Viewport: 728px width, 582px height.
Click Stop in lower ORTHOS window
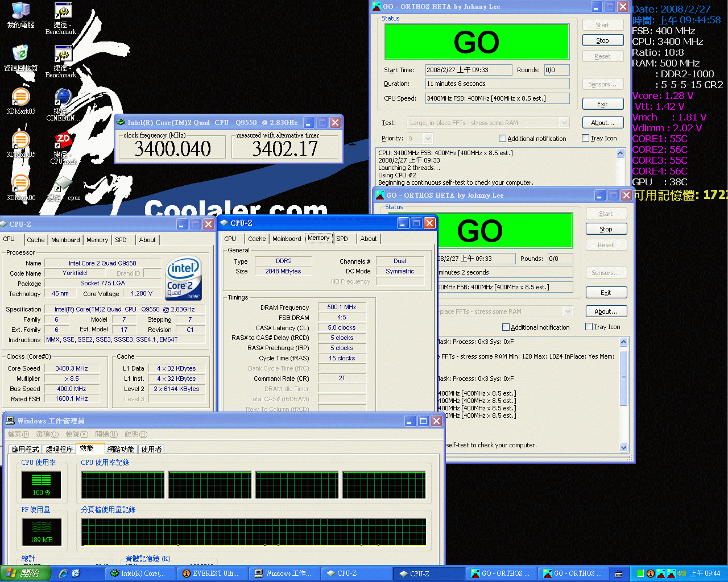[x=606, y=229]
